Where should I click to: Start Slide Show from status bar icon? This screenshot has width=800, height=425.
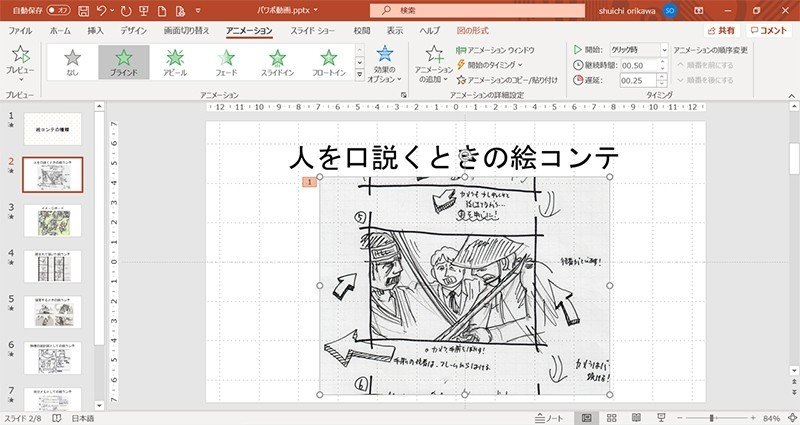[661, 418]
